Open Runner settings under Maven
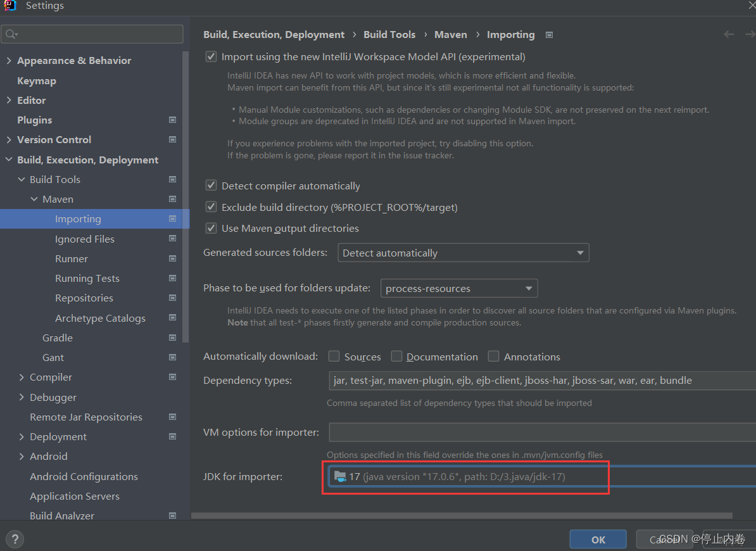The image size is (756, 551). [x=72, y=259]
